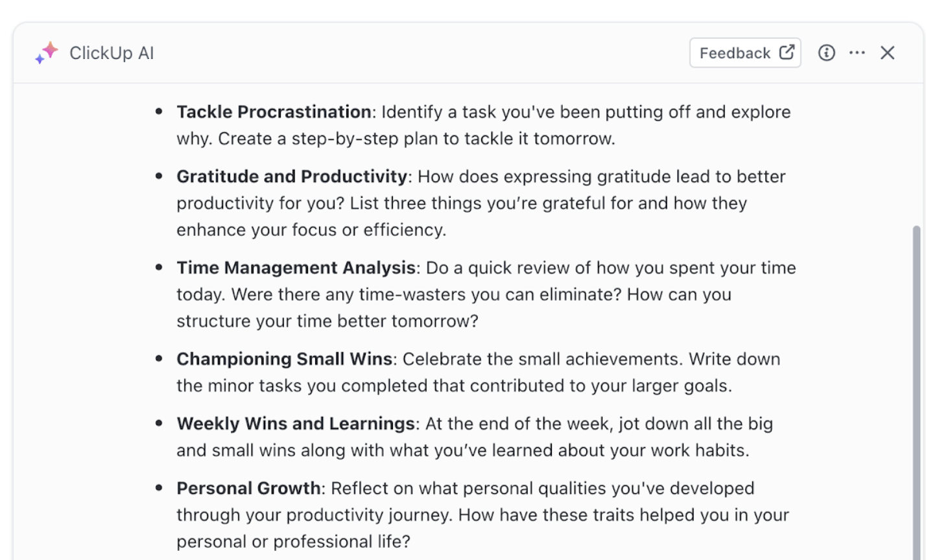Click text 'structure your time better tomorrow?'
The image size is (926, 560).
(x=327, y=321)
